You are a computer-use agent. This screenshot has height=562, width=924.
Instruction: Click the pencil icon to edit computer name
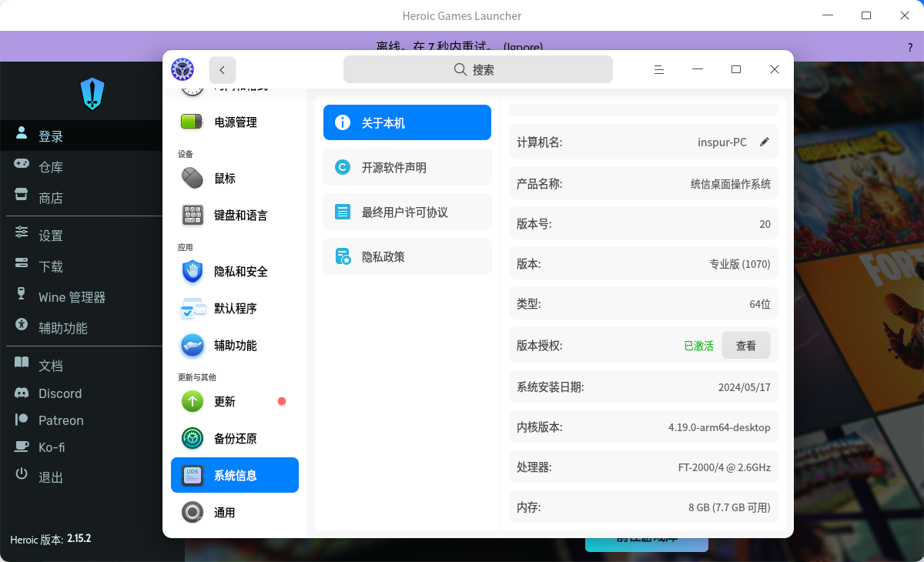tap(764, 142)
